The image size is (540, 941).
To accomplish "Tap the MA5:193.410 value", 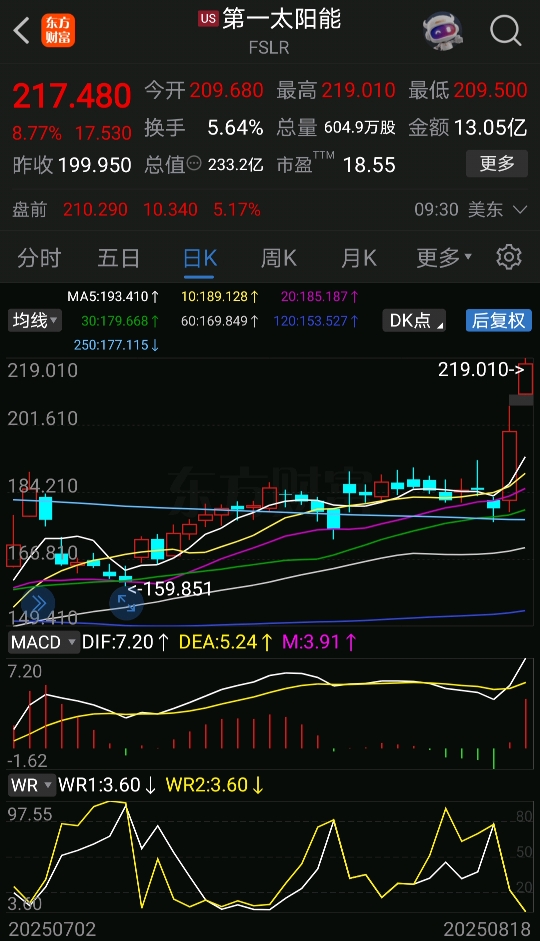I will [113, 296].
